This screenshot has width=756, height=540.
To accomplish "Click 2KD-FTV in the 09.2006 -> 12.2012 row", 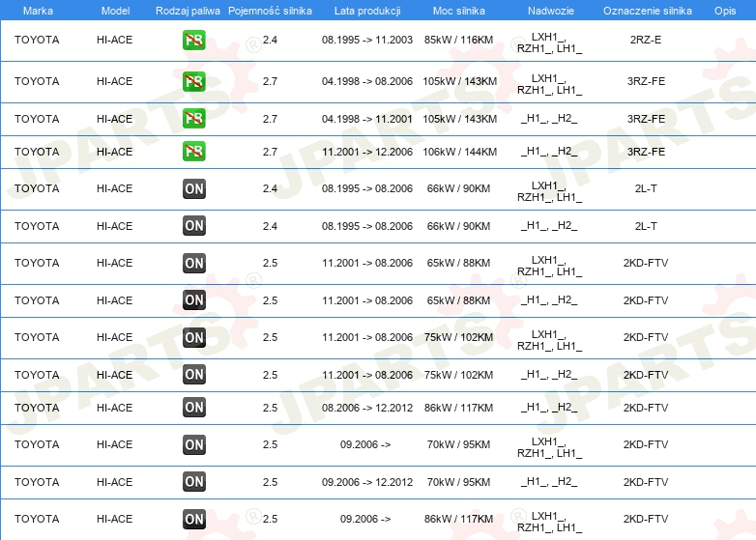I will [x=646, y=482].
